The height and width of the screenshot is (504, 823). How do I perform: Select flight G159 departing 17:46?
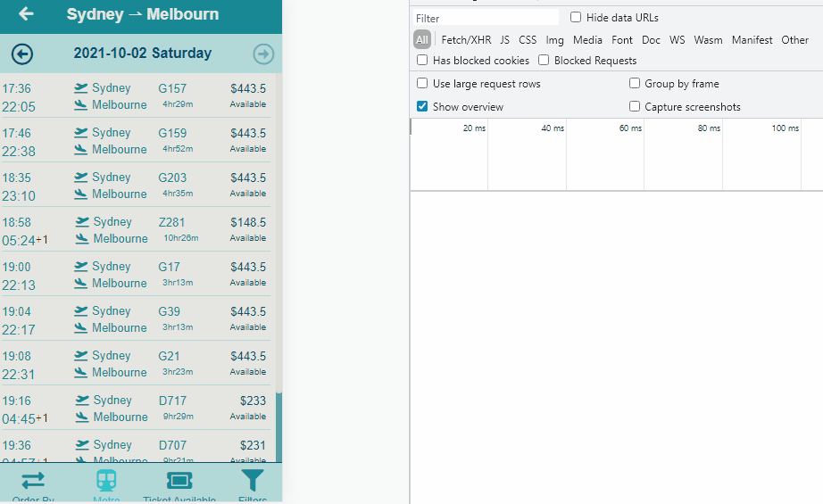[137, 141]
